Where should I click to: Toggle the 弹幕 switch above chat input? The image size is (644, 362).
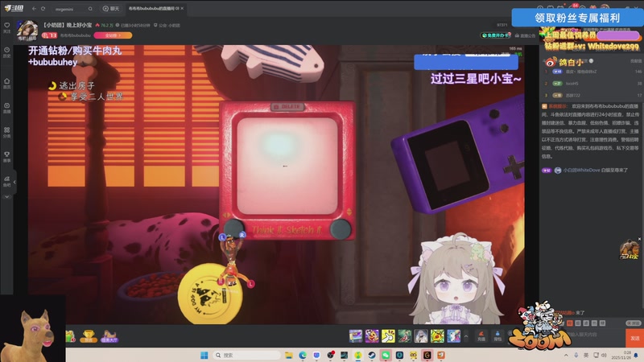633,323
